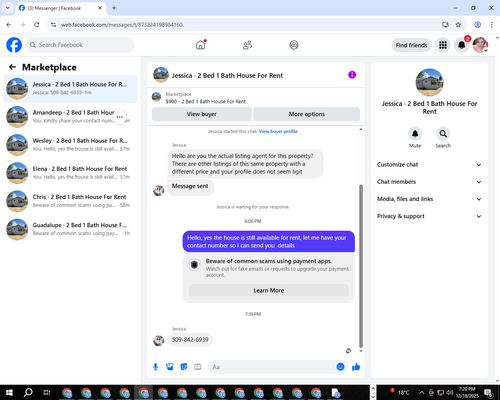
Task: Click Learn More on scam warning
Action: (269, 290)
